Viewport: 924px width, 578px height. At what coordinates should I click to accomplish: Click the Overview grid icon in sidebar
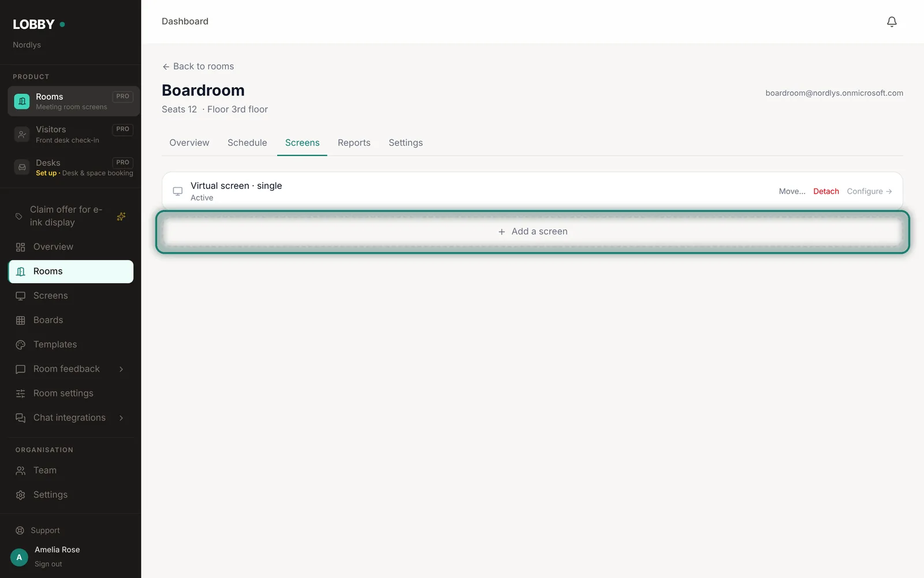[21, 247]
